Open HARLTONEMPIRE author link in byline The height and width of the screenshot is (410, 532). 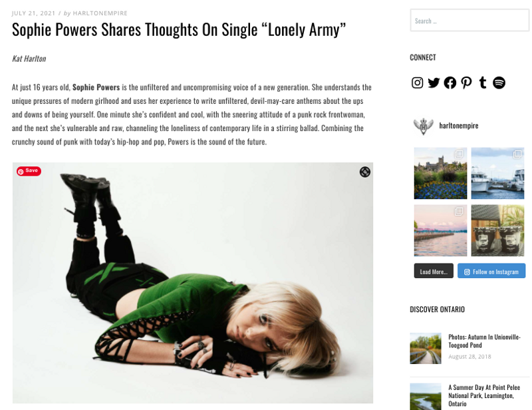[100, 13]
